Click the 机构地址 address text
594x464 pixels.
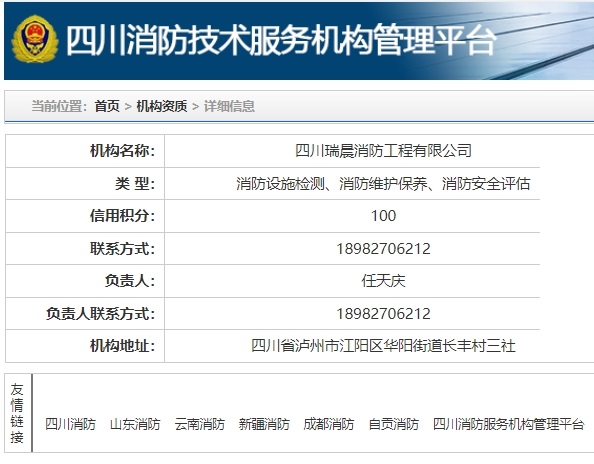[383, 346]
